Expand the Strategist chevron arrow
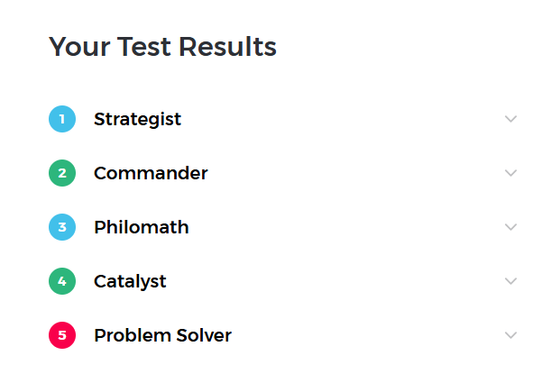The width and height of the screenshot is (551, 392). 511,119
